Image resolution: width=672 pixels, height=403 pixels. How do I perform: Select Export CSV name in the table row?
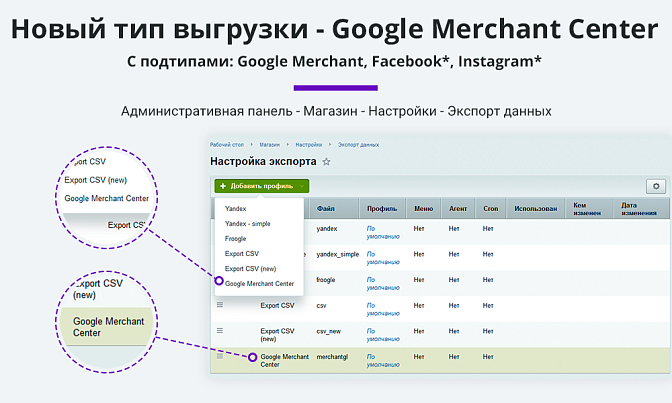(277, 306)
